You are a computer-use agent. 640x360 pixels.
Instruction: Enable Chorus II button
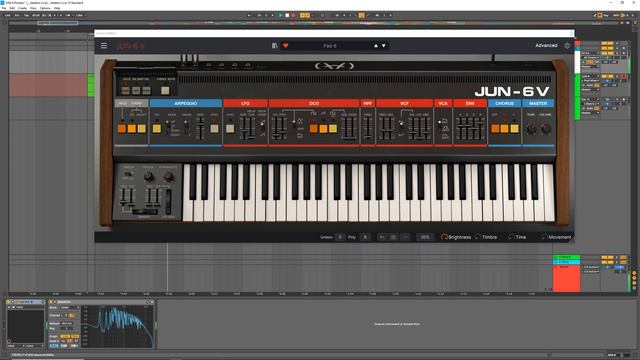(x=514, y=129)
